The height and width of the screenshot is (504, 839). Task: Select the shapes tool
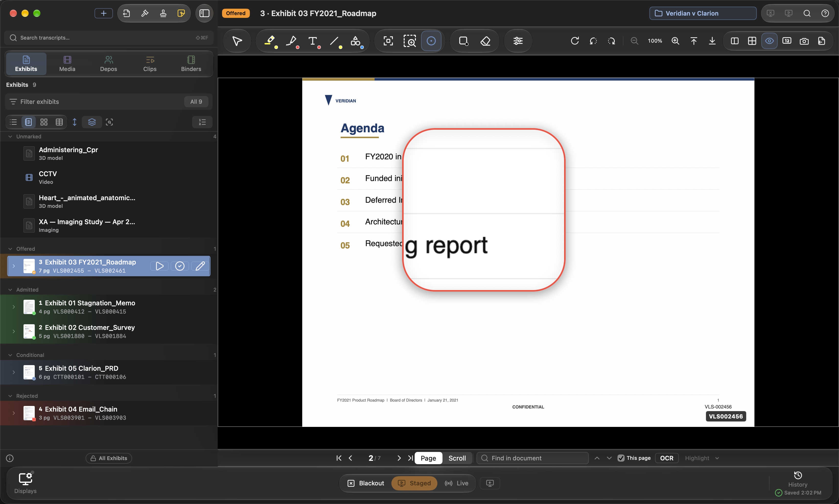pos(356,41)
